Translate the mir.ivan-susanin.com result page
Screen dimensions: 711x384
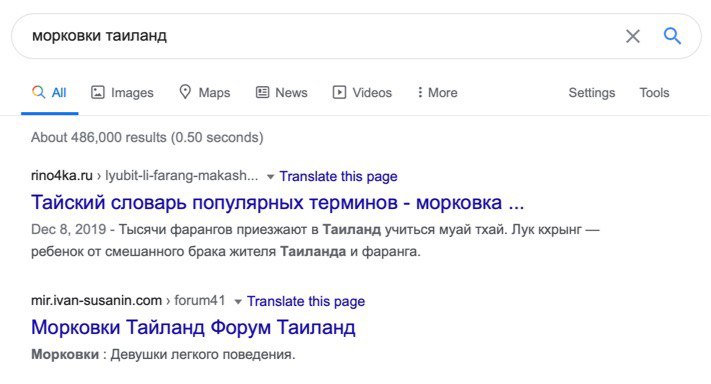point(306,301)
